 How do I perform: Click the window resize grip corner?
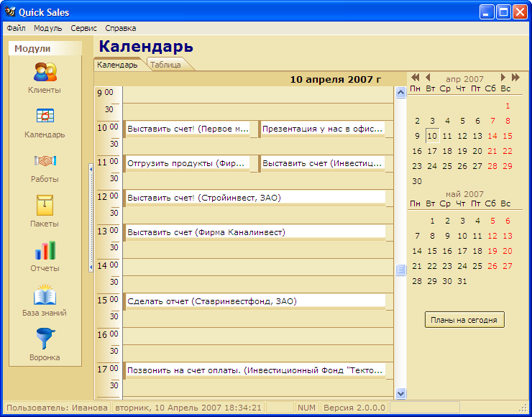tap(522, 408)
